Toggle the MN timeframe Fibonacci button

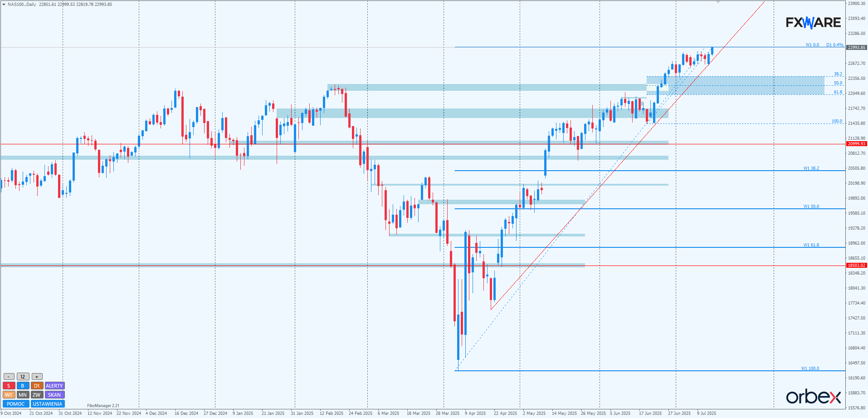pyautogui.click(x=23, y=395)
